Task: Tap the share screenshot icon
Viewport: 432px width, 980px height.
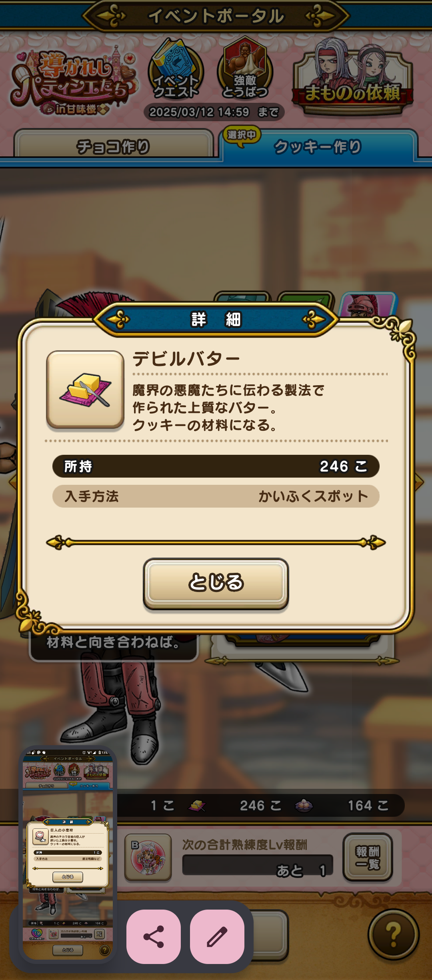Action: coord(154,936)
